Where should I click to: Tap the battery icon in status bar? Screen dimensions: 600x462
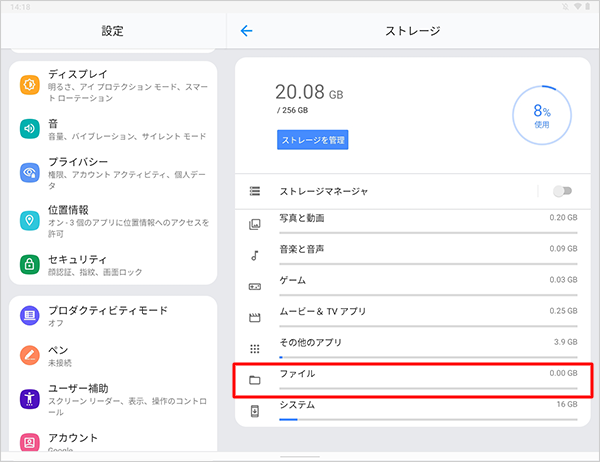[587, 7]
